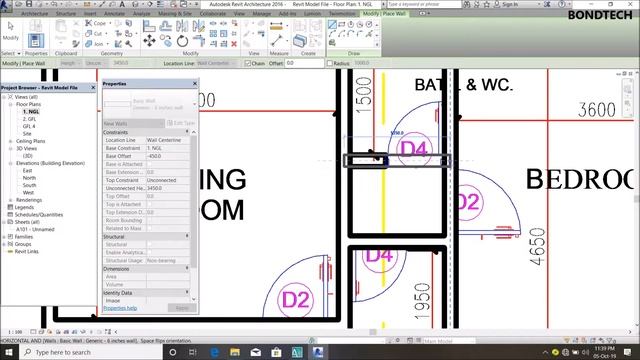Close the Project Browser panel

pyautogui.click(x=93, y=87)
